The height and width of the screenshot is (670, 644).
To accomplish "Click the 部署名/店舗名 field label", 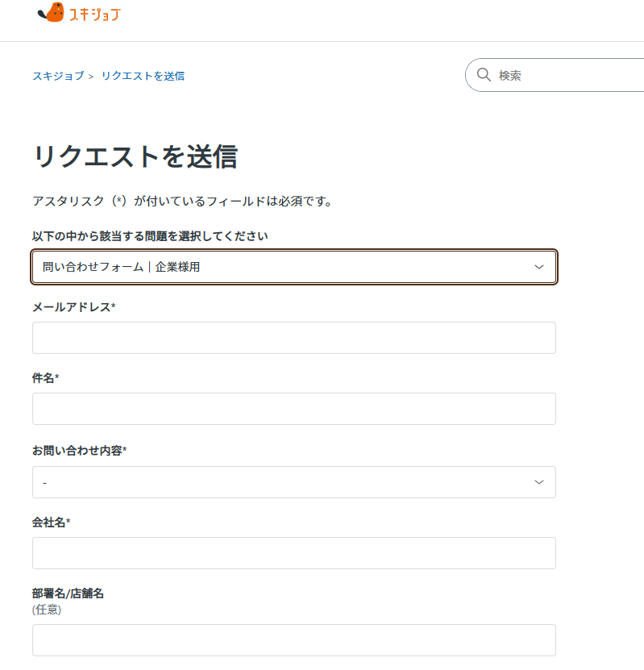I will pyautogui.click(x=68, y=593).
